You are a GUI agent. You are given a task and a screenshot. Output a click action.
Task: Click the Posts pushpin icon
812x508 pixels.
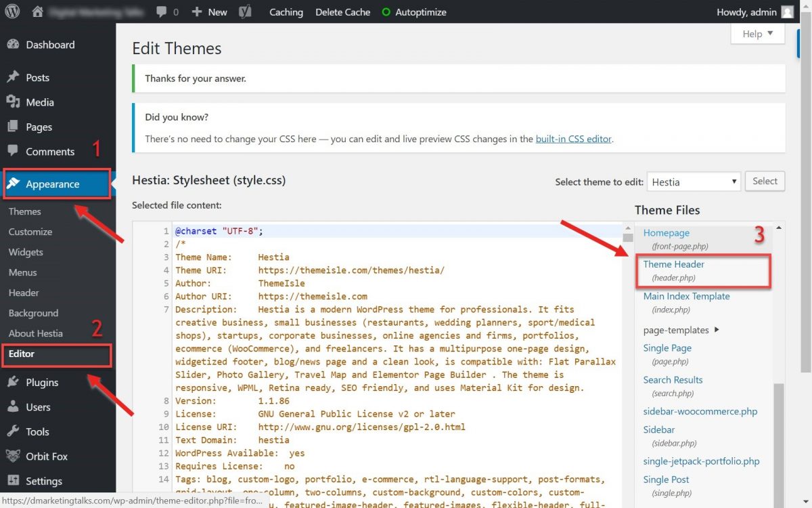13,77
